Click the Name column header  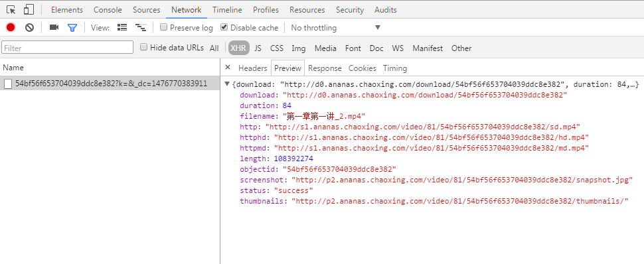pyautogui.click(x=110, y=68)
